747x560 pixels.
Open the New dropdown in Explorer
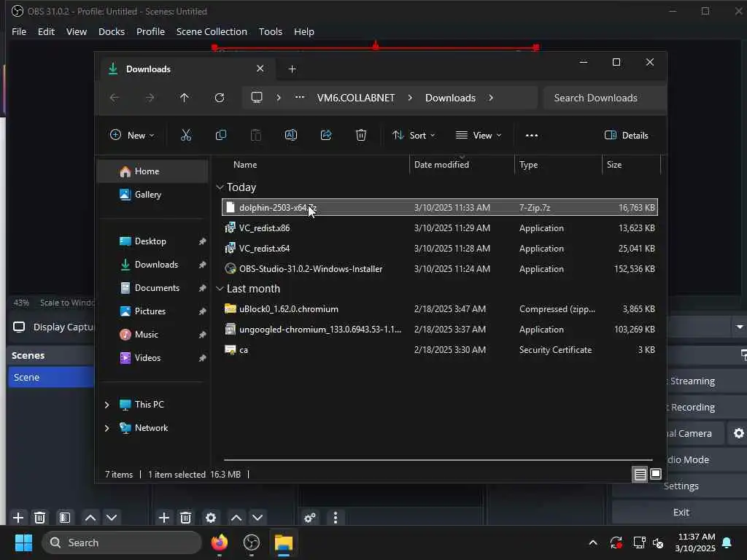click(x=132, y=135)
